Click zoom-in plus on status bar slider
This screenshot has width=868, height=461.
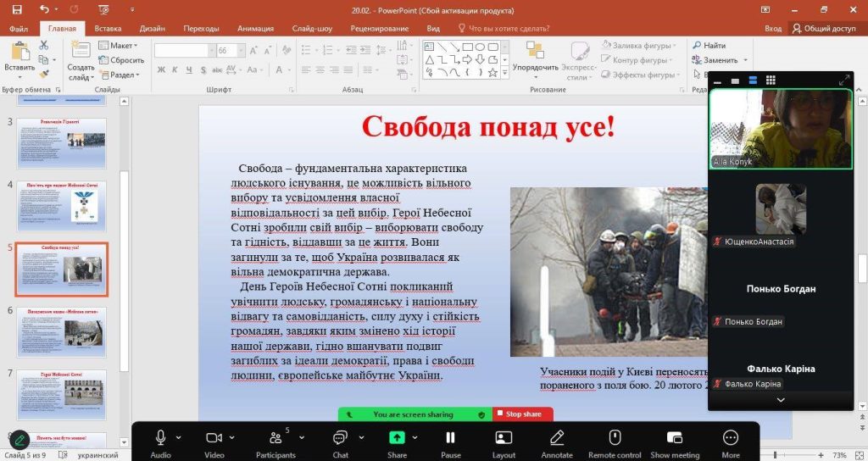tap(821, 455)
